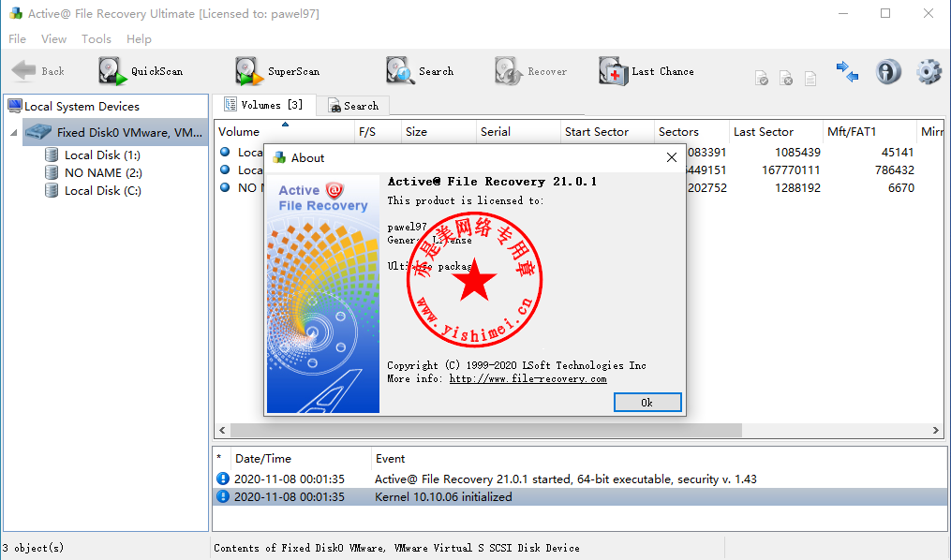Viewport: 951px width, 560px height.
Task: Click the left arrow of horizontal scrollbar
Action: (x=222, y=431)
